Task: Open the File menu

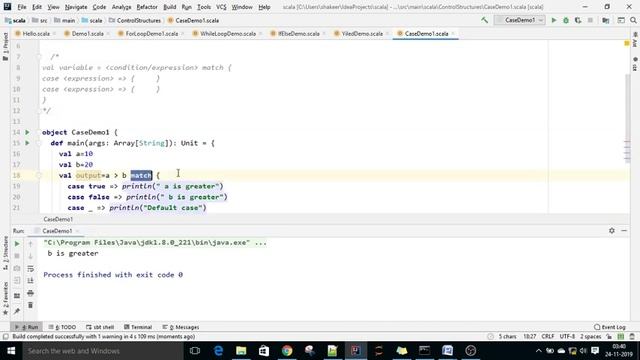Action: click(x=22, y=7)
